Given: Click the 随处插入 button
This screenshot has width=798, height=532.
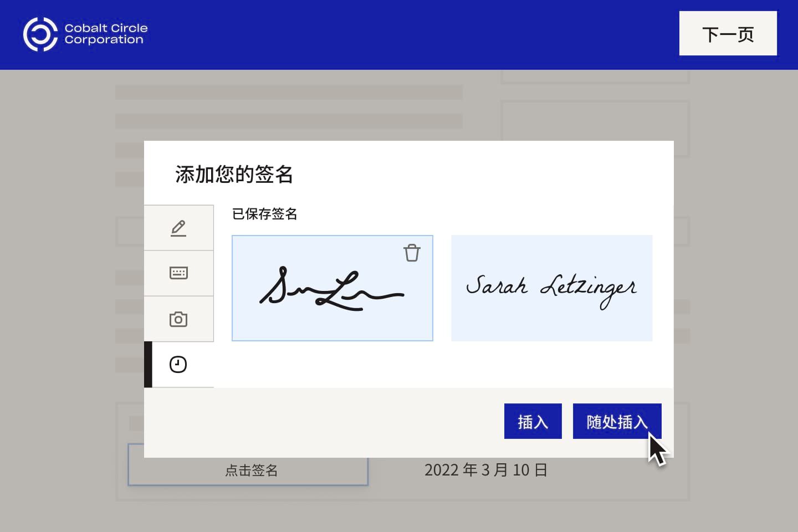Looking at the screenshot, I should pyautogui.click(x=617, y=421).
